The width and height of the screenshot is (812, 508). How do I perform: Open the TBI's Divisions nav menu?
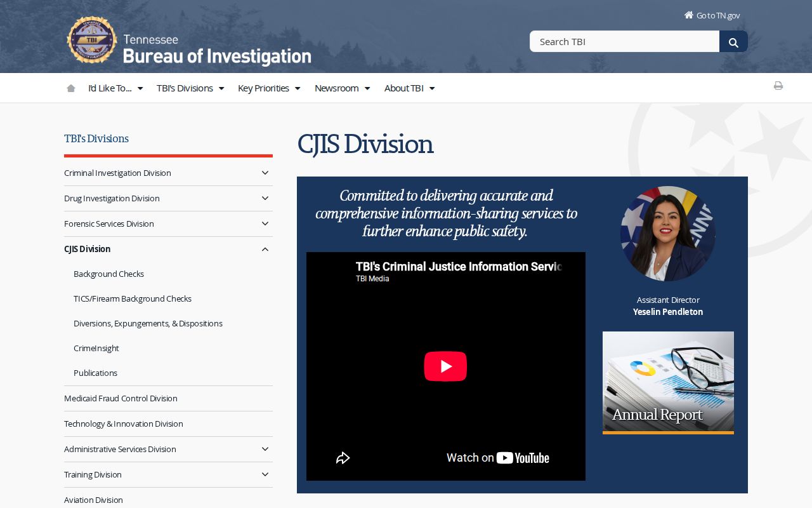(190, 88)
